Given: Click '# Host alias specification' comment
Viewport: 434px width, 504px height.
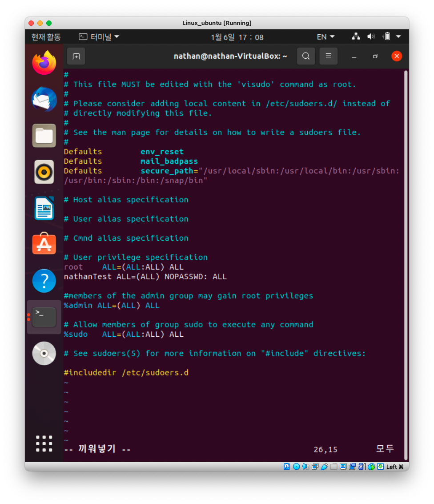Looking at the screenshot, I should click(x=126, y=200).
